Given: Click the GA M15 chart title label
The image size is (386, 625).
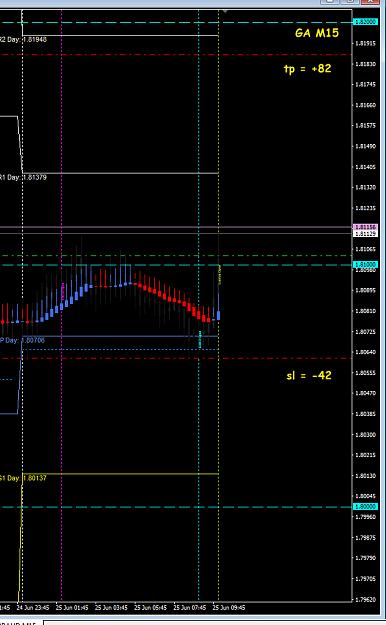Looking at the screenshot, I should 317,33.
